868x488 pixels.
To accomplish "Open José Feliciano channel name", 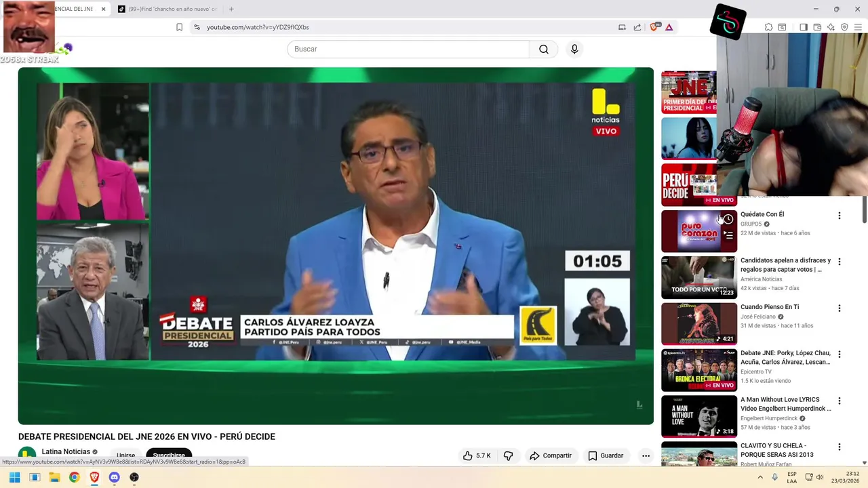I will (758, 317).
